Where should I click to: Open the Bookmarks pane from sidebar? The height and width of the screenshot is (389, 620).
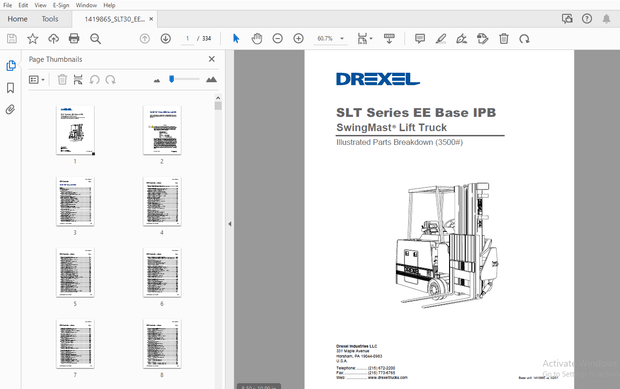[x=11, y=88]
